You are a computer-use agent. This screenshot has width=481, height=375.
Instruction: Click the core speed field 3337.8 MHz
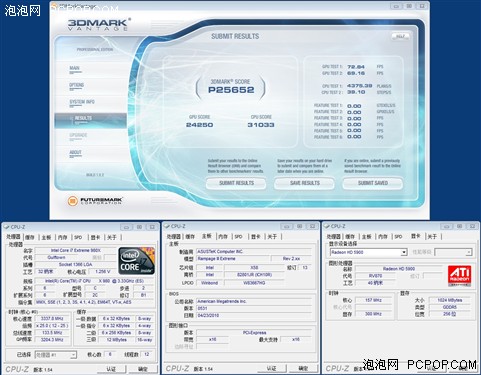click(x=52, y=319)
